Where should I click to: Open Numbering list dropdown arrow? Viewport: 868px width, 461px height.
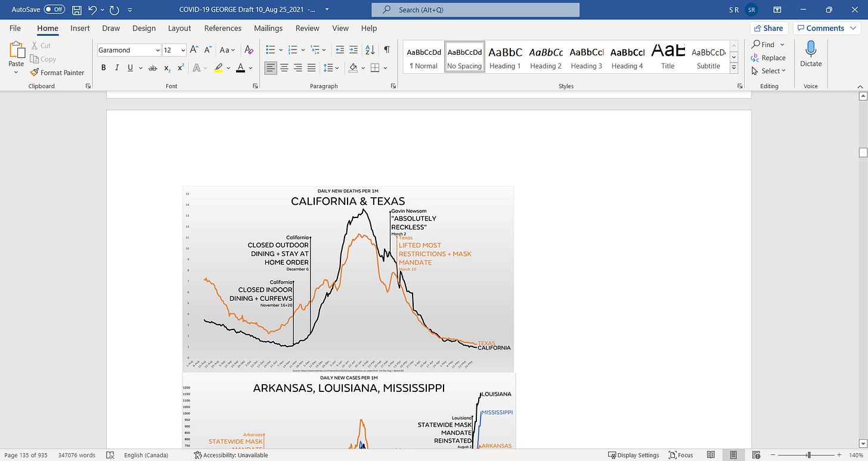(x=303, y=50)
